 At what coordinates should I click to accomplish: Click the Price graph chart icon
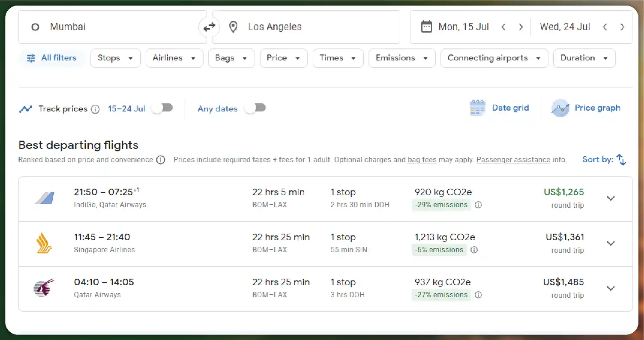(560, 108)
